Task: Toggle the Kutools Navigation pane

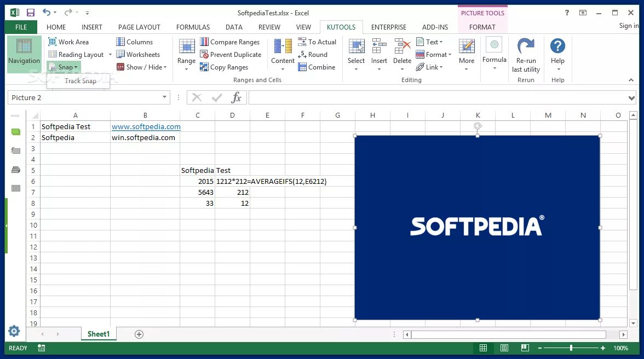Action: click(24, 54)
